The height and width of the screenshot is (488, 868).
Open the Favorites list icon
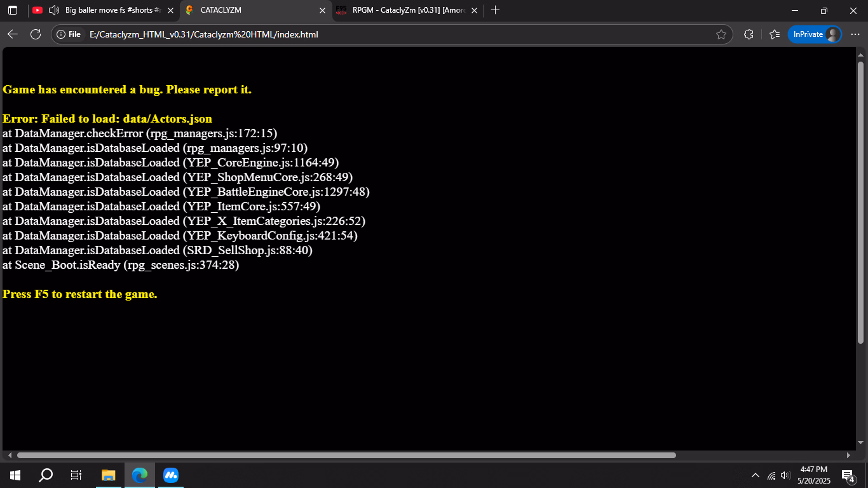(774, 34)
